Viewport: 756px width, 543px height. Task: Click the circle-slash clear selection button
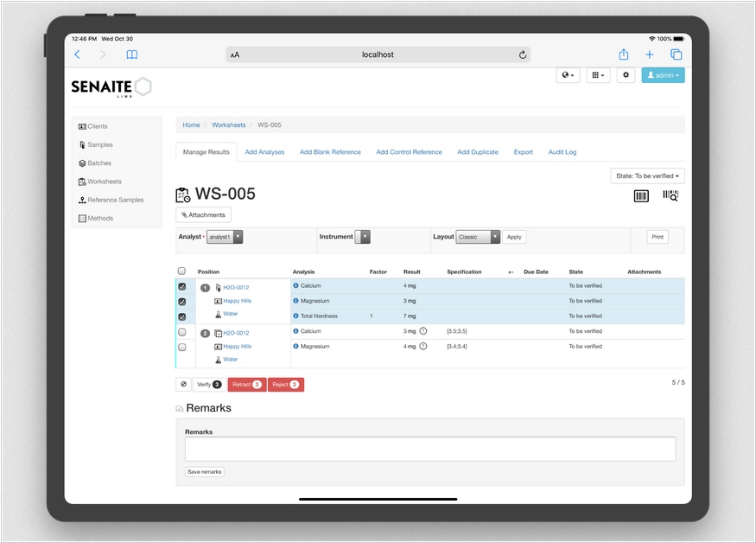tap(183, 385)
